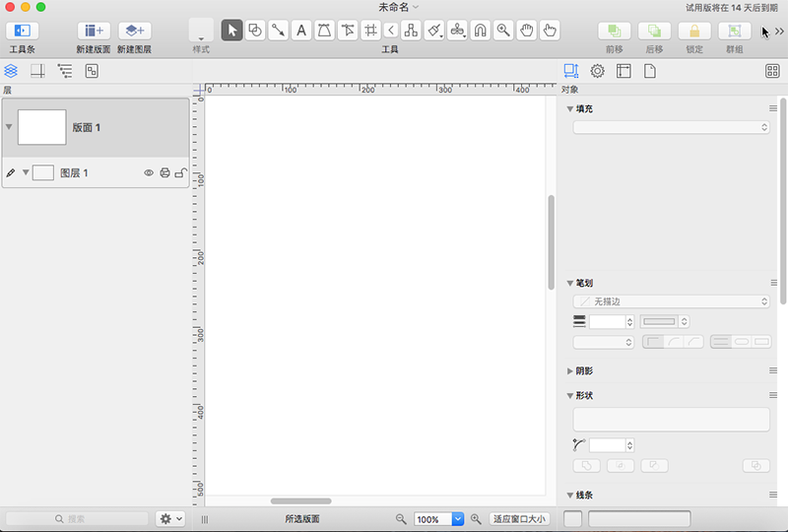Click 新建版面 to add a canvas
The image size is (788, 532).
pyautogui.click(x=94, y=31)
